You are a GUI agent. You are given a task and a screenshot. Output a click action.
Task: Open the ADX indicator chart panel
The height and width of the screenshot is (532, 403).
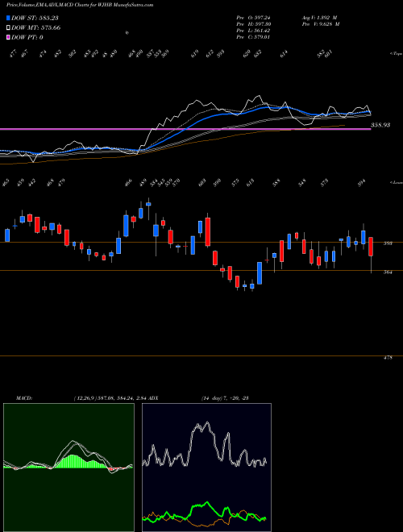click(206, 468)
